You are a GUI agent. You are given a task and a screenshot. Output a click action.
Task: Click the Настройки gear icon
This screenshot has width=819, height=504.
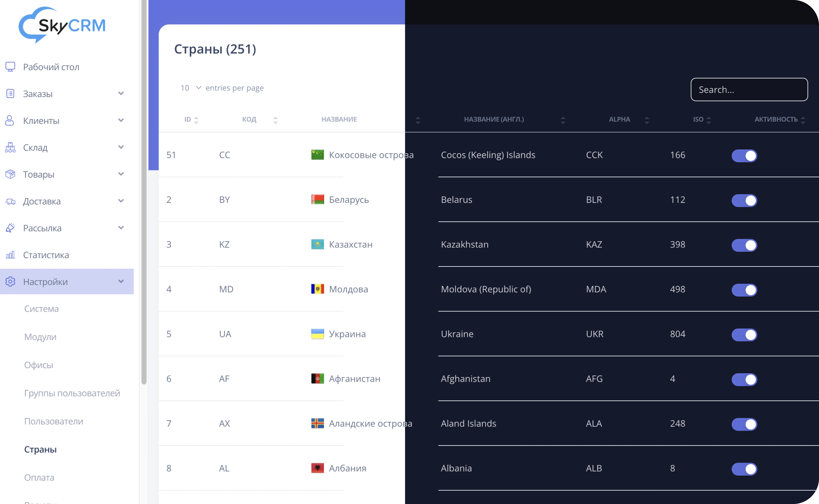tap(10, 282)
